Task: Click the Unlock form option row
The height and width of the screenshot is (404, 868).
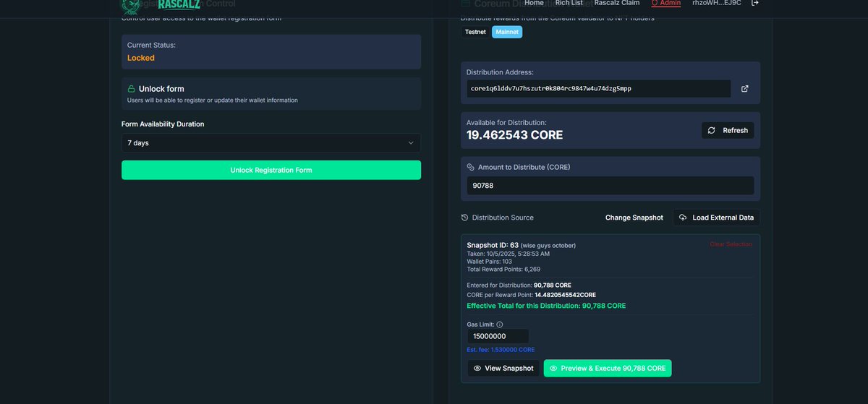Action: [271, 94]
